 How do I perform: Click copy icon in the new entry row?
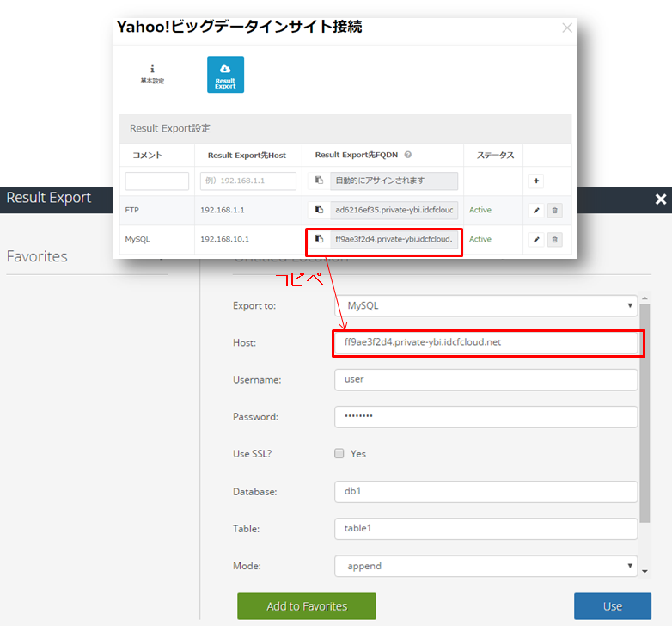[x=319, y=181]
